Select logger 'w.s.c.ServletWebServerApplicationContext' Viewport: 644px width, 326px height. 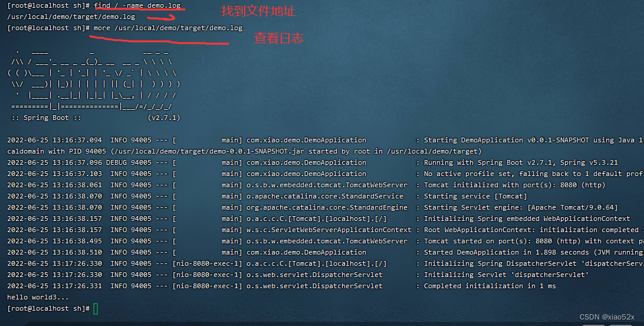329,230
